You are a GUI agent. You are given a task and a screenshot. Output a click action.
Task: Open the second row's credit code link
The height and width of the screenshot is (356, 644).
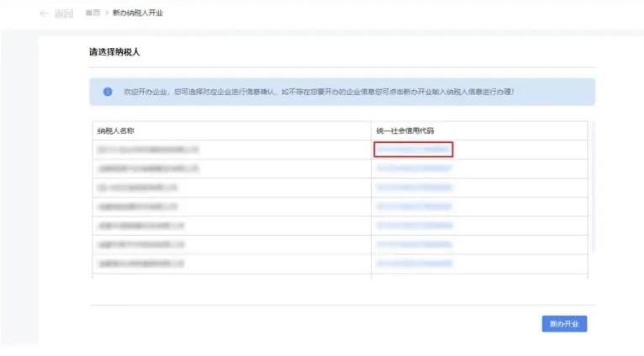pyautogui.click(x=414, y=169)
